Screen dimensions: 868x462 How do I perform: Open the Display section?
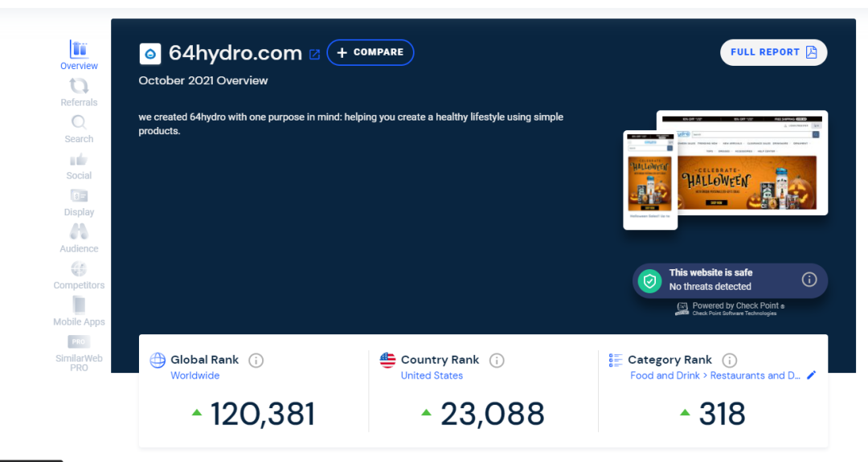pos(79,202)
